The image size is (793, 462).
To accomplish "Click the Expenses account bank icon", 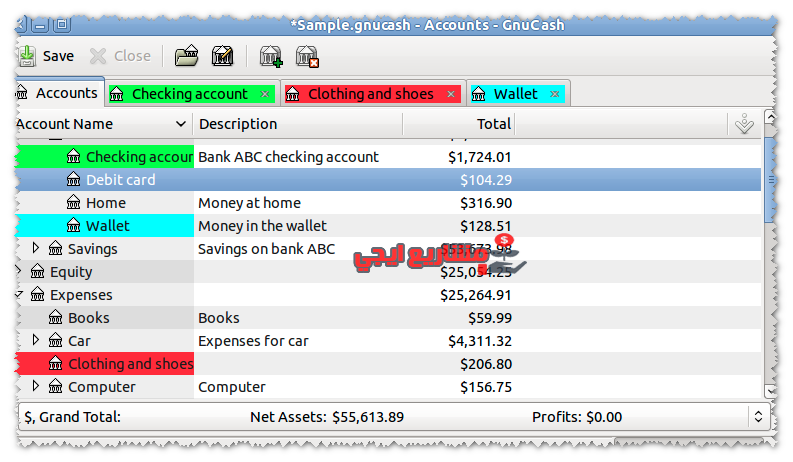I will pyautogui.click(x=37, y=295).
